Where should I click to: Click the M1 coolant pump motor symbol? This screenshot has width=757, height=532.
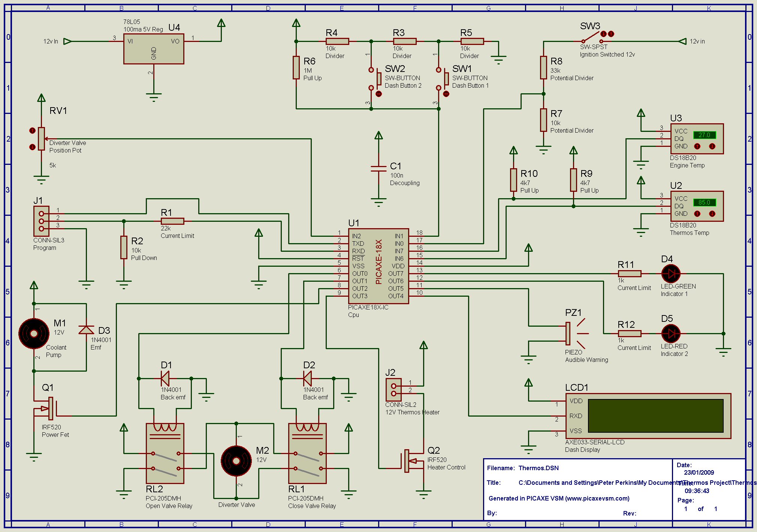pyautogui.click(x=34, y=333)
